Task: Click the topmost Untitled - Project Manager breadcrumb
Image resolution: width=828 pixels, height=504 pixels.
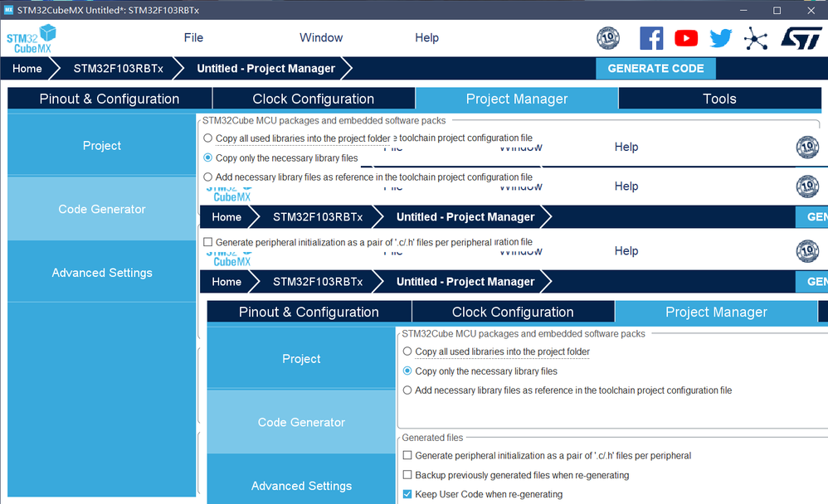Action: coord(265,69)
